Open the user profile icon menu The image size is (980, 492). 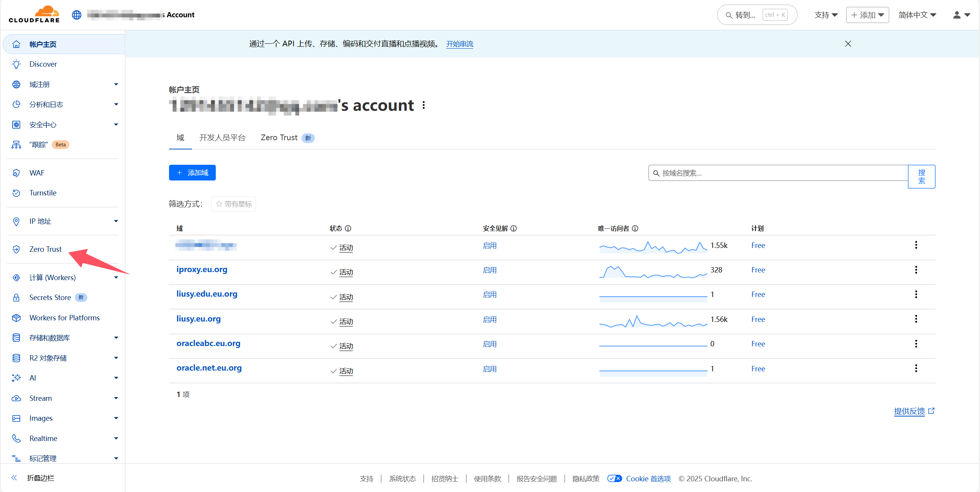click(x=961, y=15)
